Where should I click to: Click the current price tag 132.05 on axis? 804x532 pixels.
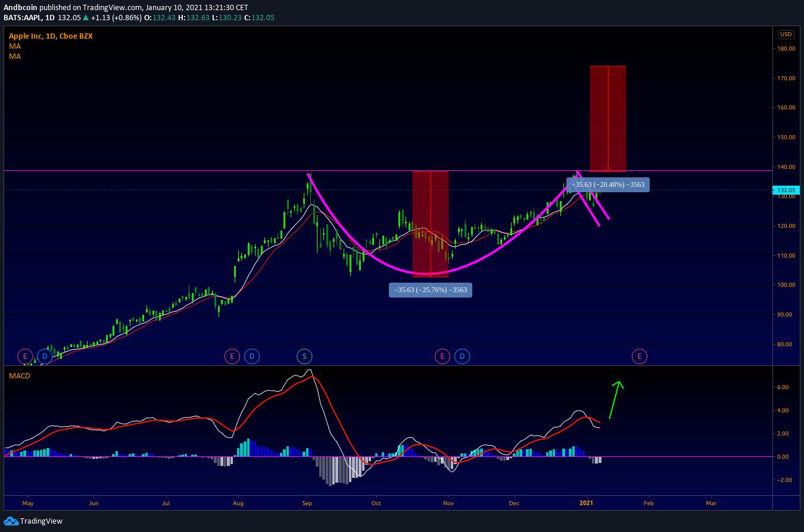pos(786,190)
